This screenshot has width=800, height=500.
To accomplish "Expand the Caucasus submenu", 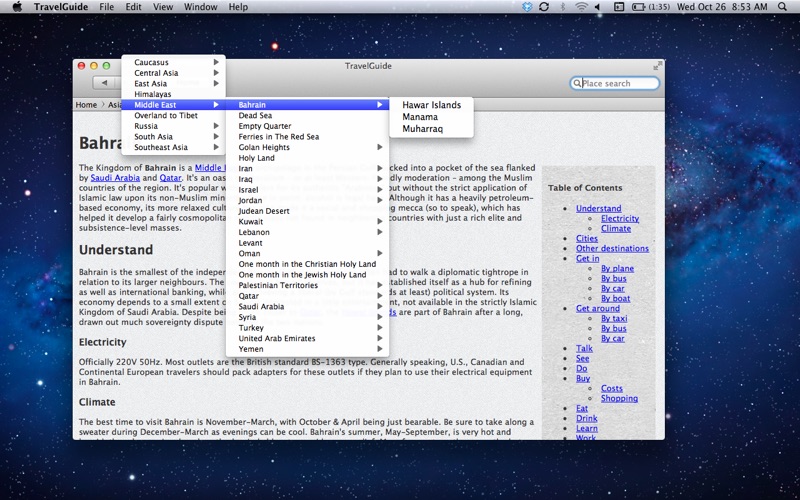I will (173, 62).
